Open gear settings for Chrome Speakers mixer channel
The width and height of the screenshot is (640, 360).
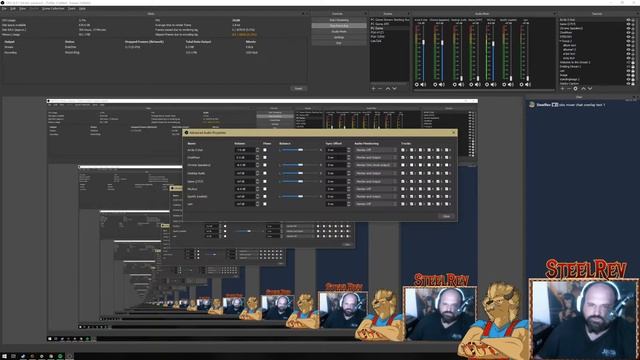click(435, 84)
